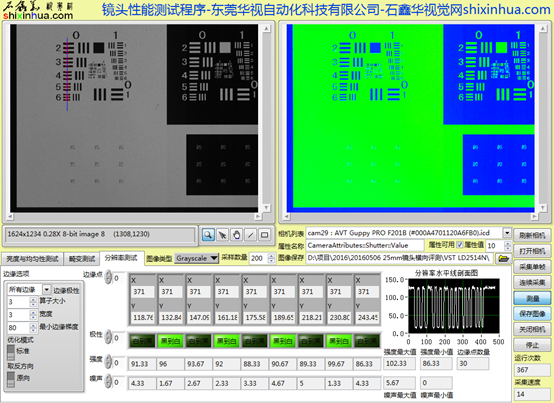Switch to the 畸变测试 tab
Image resolution: width=554 pixels, height=403 pixels.
(82, 259)
